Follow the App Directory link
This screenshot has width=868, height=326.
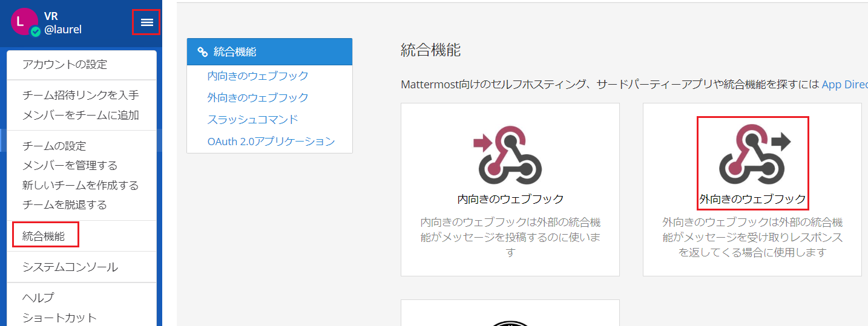pos(844,84)
